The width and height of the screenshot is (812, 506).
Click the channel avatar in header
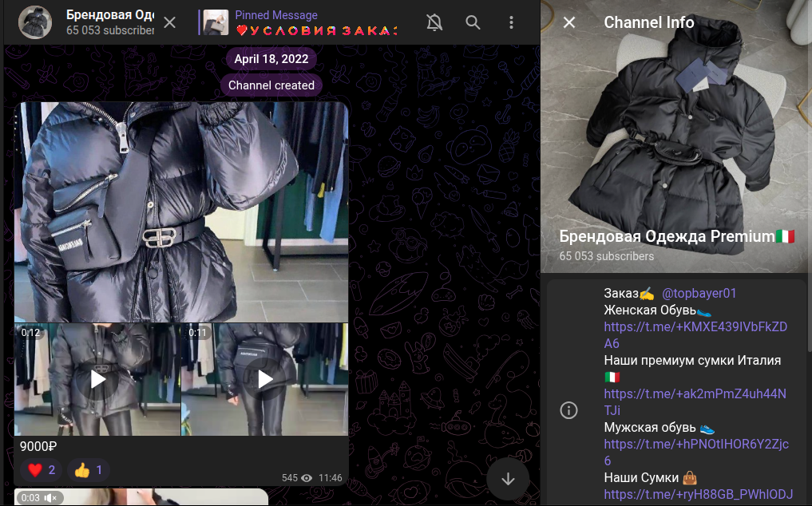(36, 22)
